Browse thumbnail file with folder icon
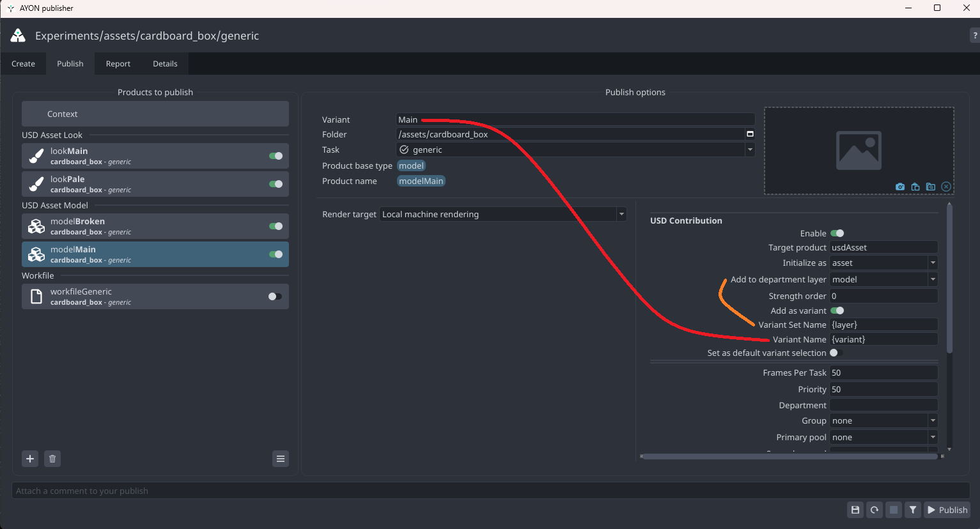The width and height of the screenshot is (980, 529). tap(931, 187)
